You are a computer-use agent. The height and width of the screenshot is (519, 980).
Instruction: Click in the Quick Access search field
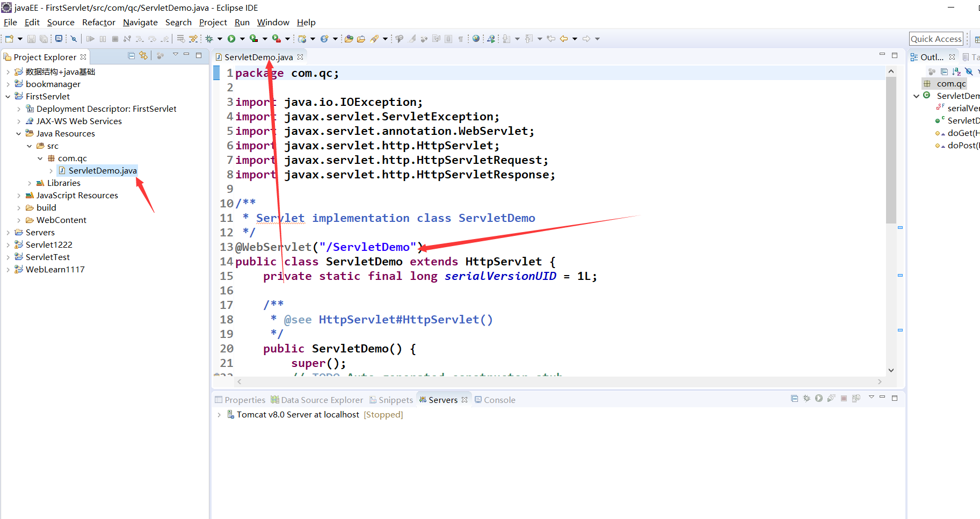(936, 39)
